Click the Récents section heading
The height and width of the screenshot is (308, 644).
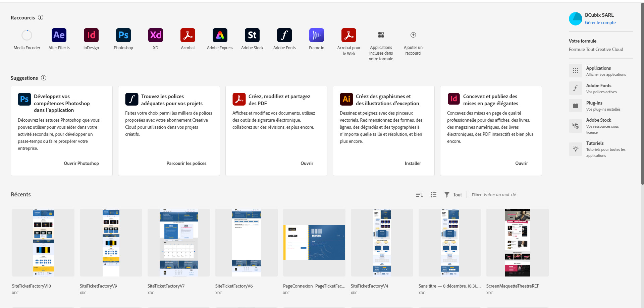click(x=21, y=194)
